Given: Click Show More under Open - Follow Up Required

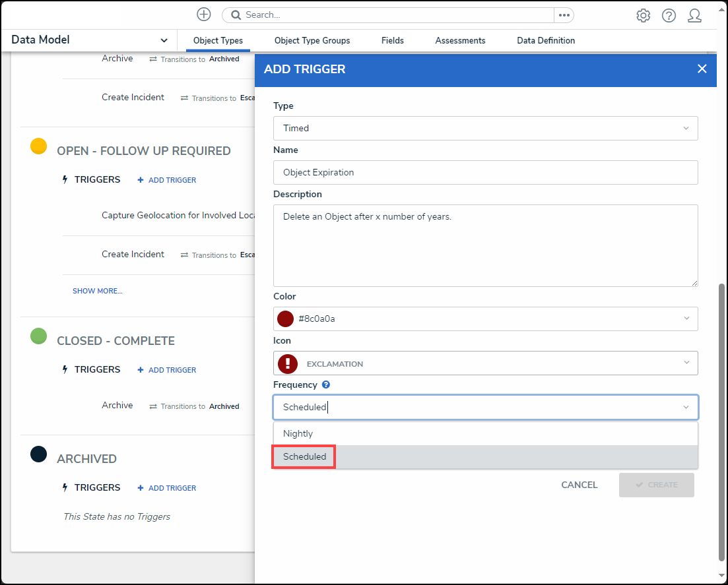Looking at the screenshot, I should pyautogui.click(x=98, y=291).
